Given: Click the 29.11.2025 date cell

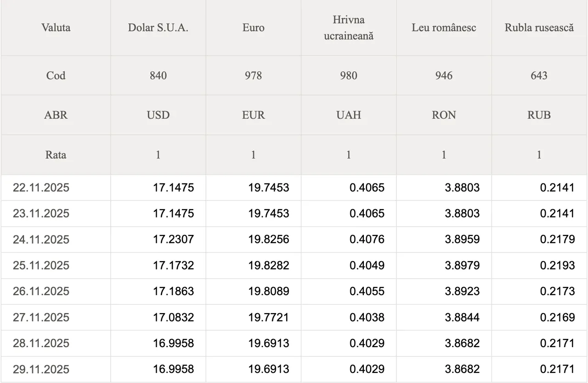Looking at the screenshot, I should [41, 369].
